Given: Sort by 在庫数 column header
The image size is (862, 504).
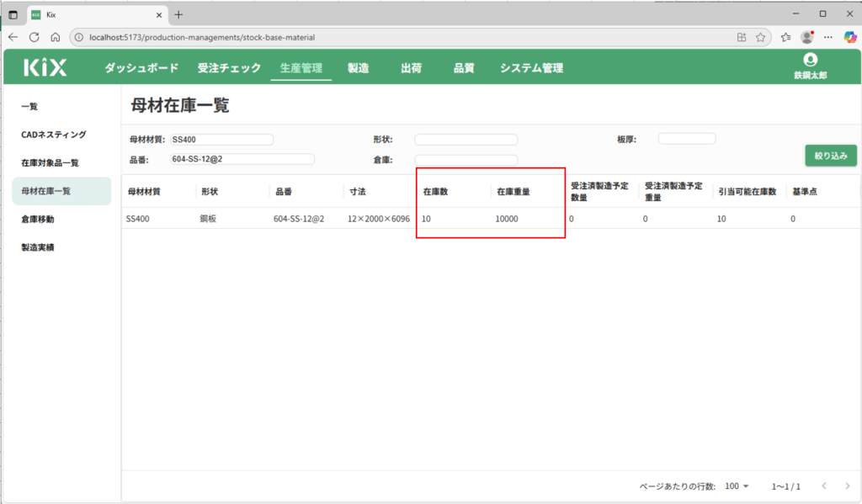Looking at the screenshot, I should coord(435,192).
